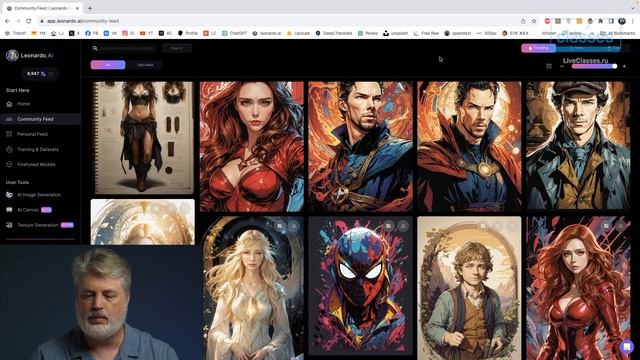Select the All filter tab
This screenshot has width=640, height=360.
tap(108, 65)
